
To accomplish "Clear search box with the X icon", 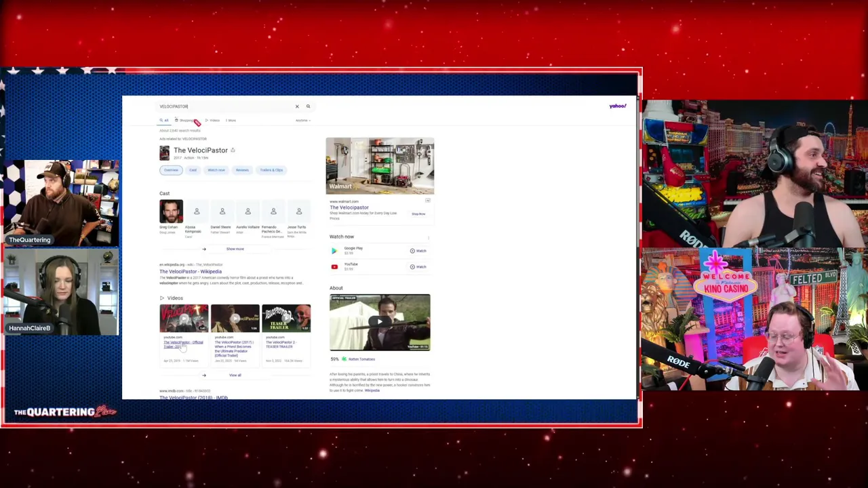I will tap(296, 106).
